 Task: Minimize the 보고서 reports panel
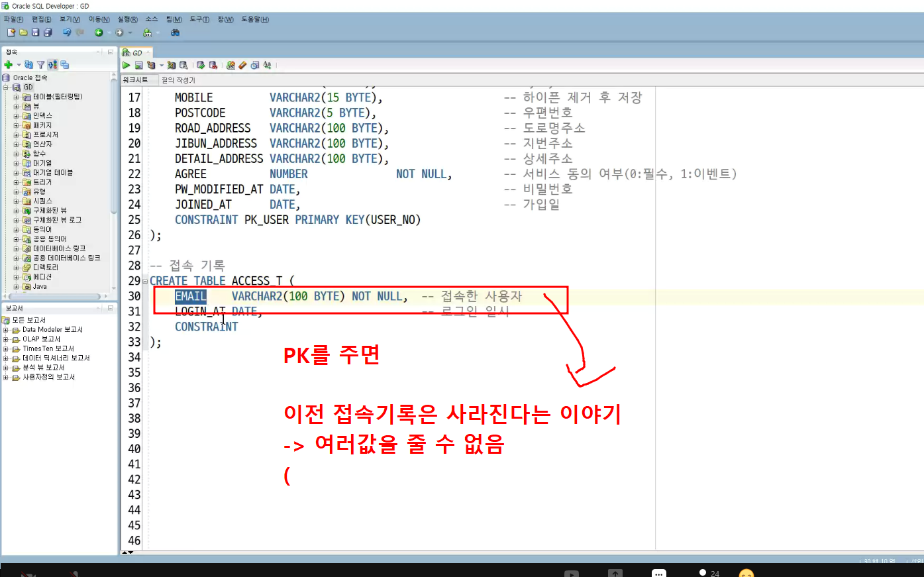click(x=111, y=308)
